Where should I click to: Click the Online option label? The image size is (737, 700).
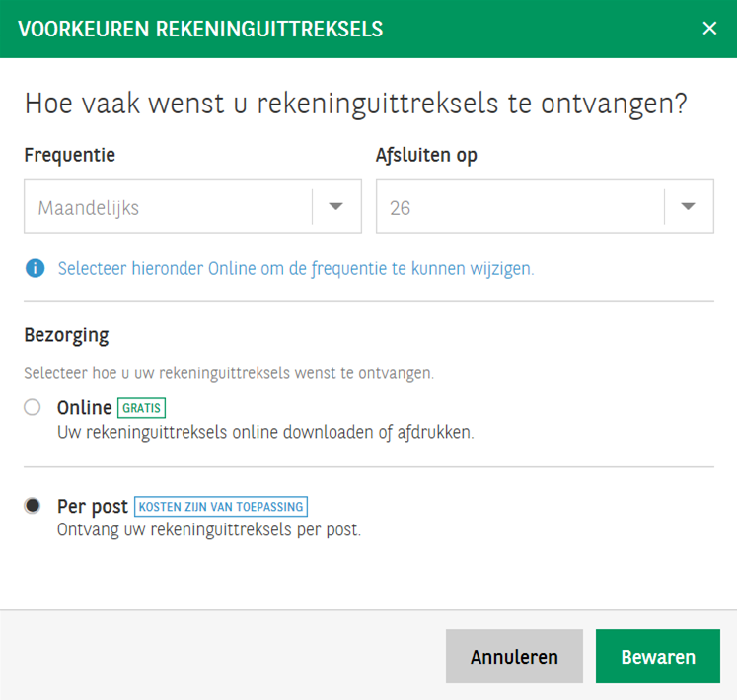(84, 408)
